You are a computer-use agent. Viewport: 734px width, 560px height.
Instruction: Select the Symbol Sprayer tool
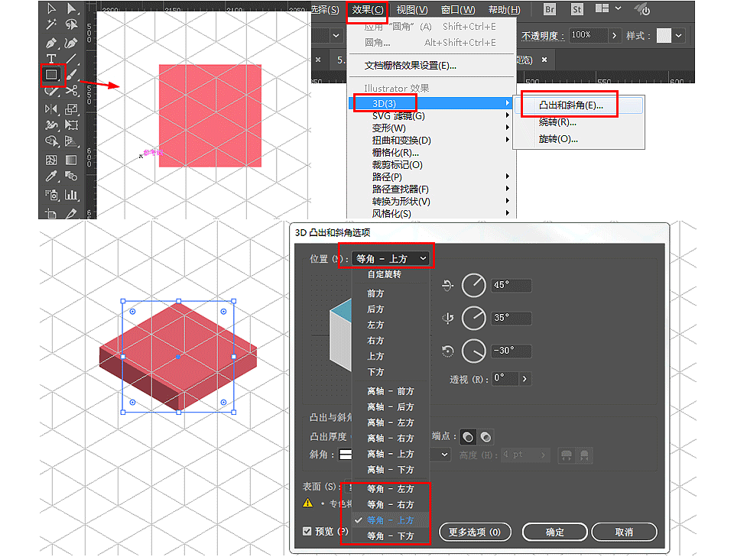pyautogui.click(x=51, y=195)
